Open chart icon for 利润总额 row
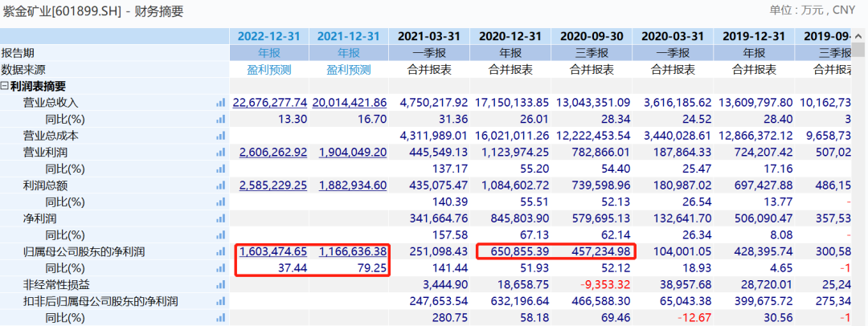This screenshot has height=326, width=868. coord(221,185)
